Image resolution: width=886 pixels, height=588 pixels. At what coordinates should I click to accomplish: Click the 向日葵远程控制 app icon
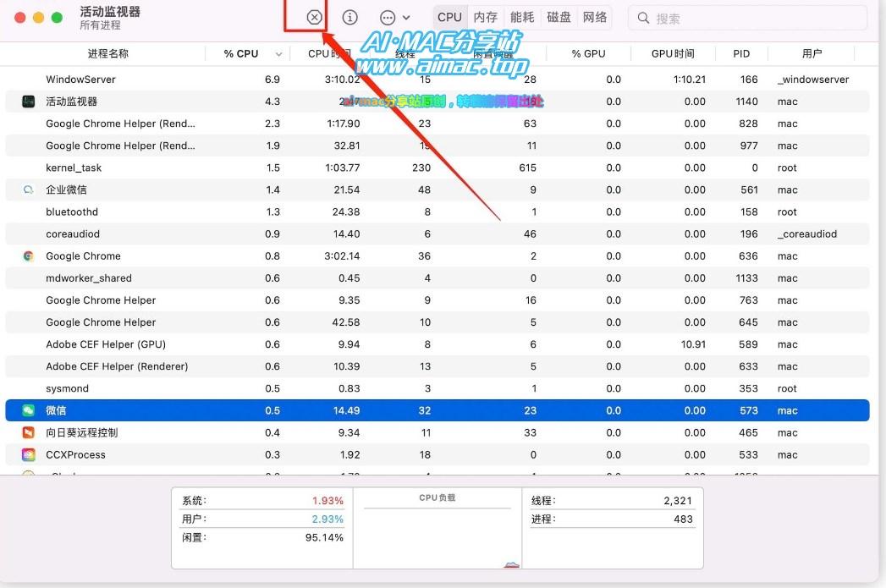28,432
